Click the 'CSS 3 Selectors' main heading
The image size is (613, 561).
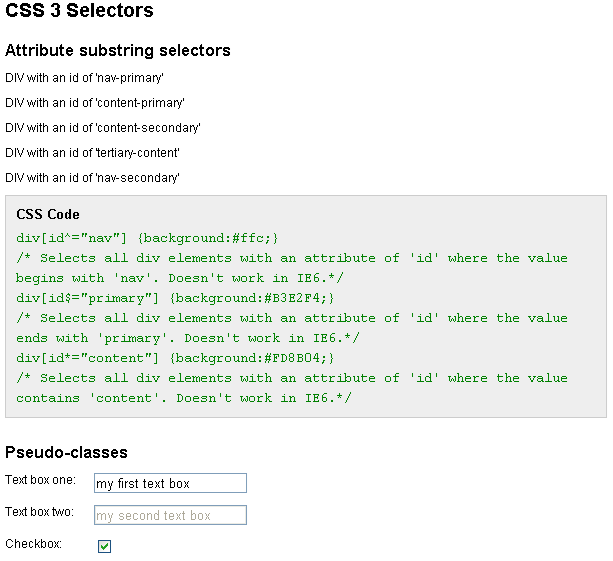pyautogui.click(x=79, y=10)
